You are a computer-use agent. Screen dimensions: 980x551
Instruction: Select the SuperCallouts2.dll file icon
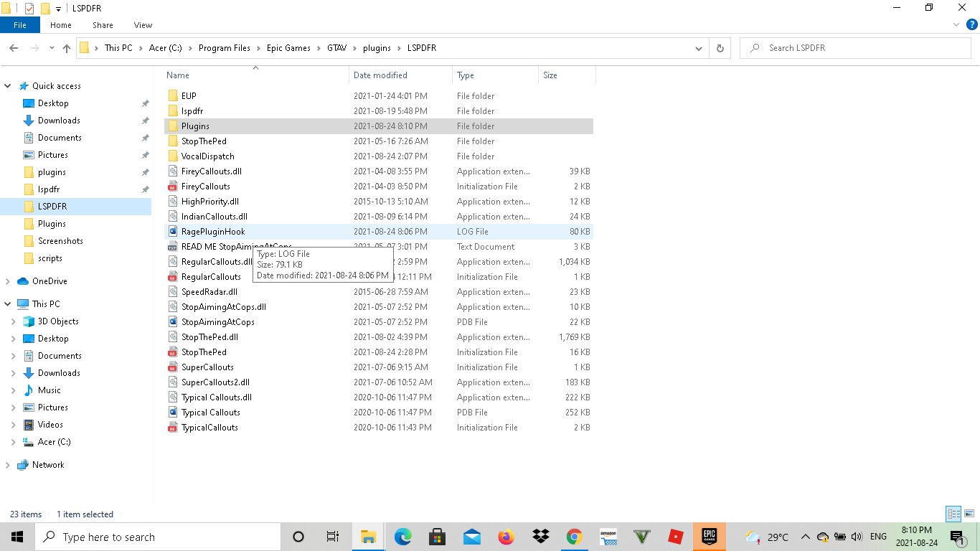pos(173,382)
